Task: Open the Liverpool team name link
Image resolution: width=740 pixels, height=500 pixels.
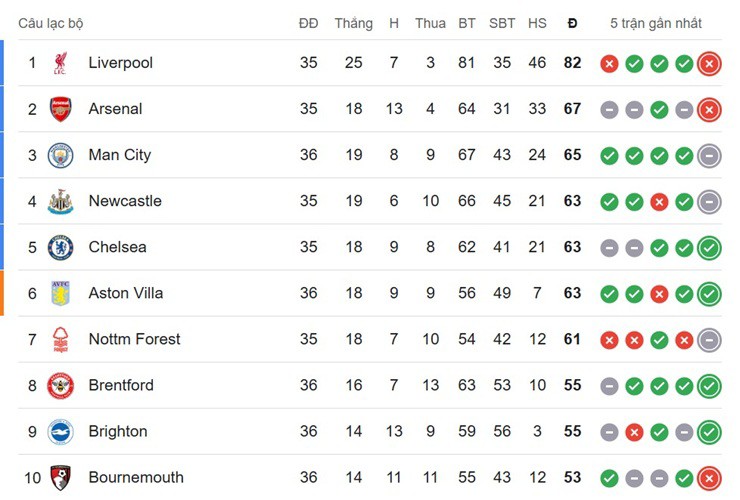Action: point(120,63)
